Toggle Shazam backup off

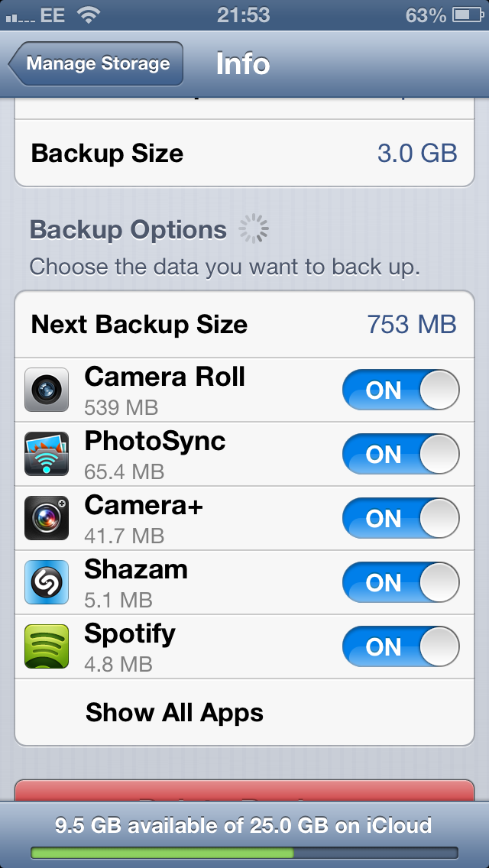click(400, 583)
